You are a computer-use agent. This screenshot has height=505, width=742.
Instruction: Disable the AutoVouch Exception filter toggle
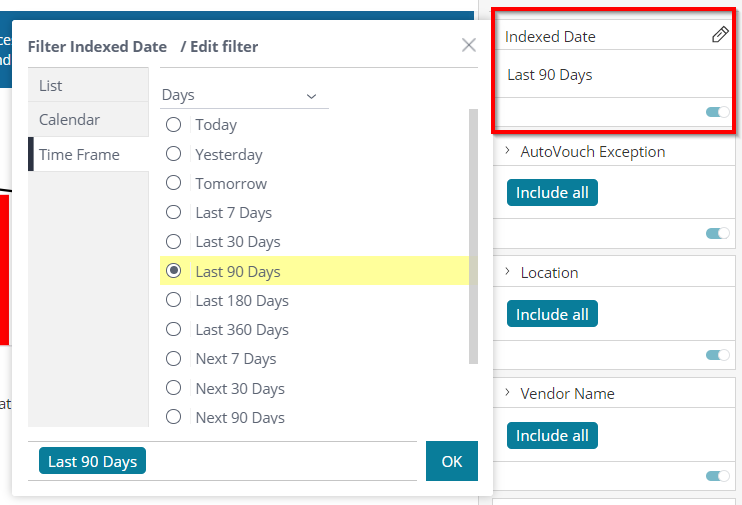[x=717, y=233]
